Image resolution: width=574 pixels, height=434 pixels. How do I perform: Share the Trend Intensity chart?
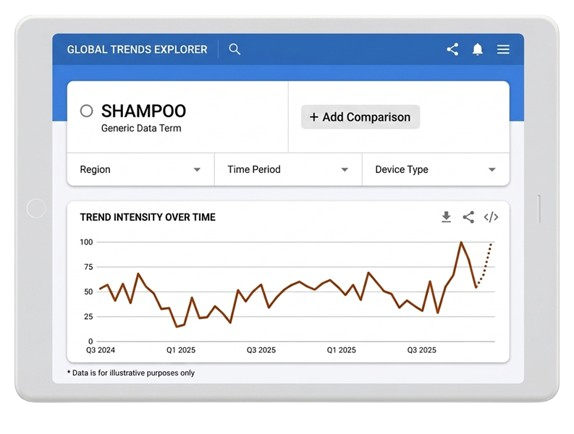[468, 217]
